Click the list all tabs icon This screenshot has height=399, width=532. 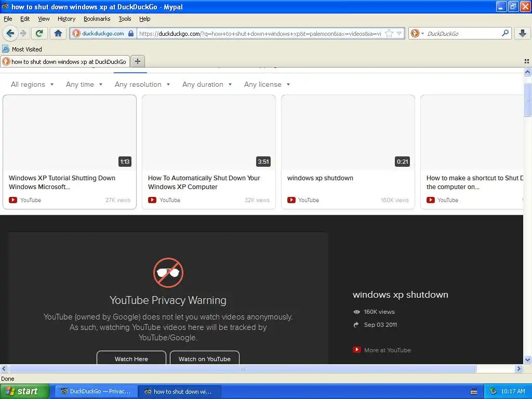click(527, 61)
